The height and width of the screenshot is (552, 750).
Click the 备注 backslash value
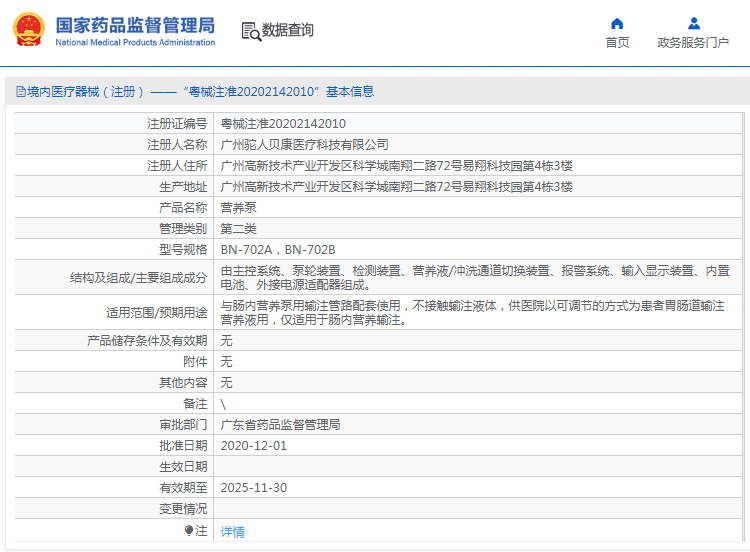pyautogui.click(x=223, y=404)
